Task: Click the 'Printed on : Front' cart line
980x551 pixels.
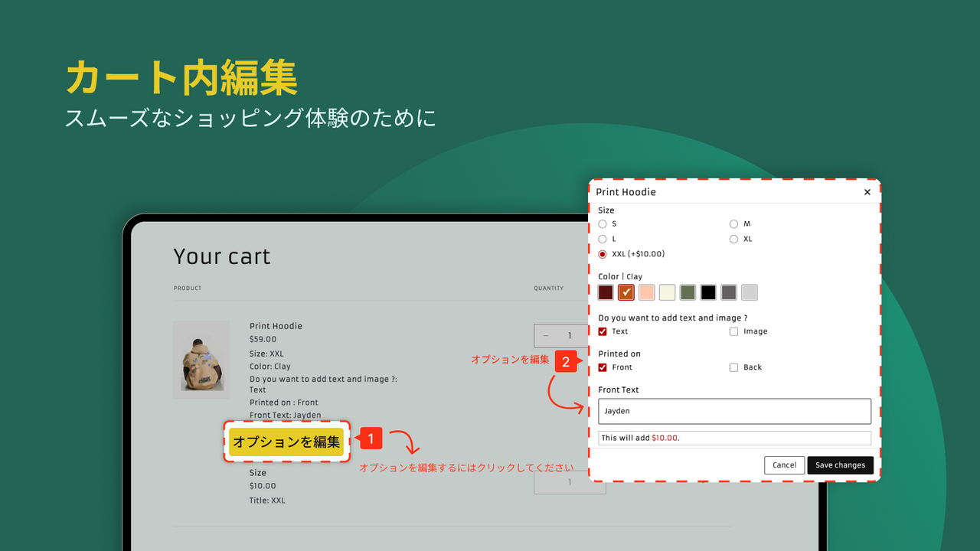Action: coord(284,403)
